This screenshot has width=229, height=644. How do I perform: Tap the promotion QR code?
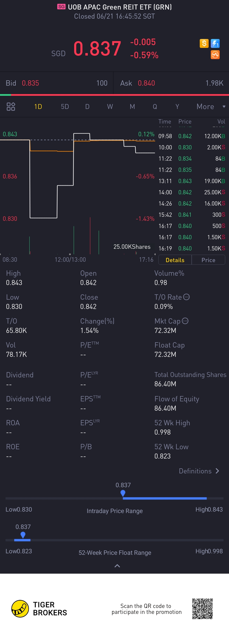(202, 608)
